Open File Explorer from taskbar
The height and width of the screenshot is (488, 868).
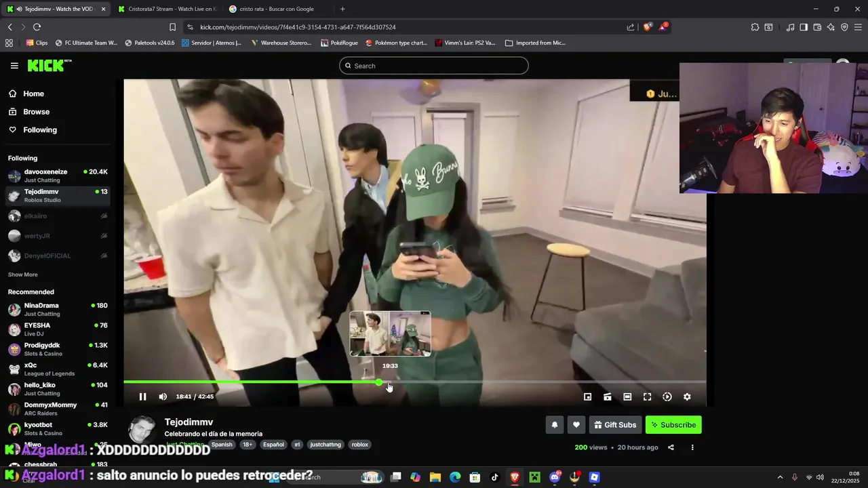coord(435,477)
